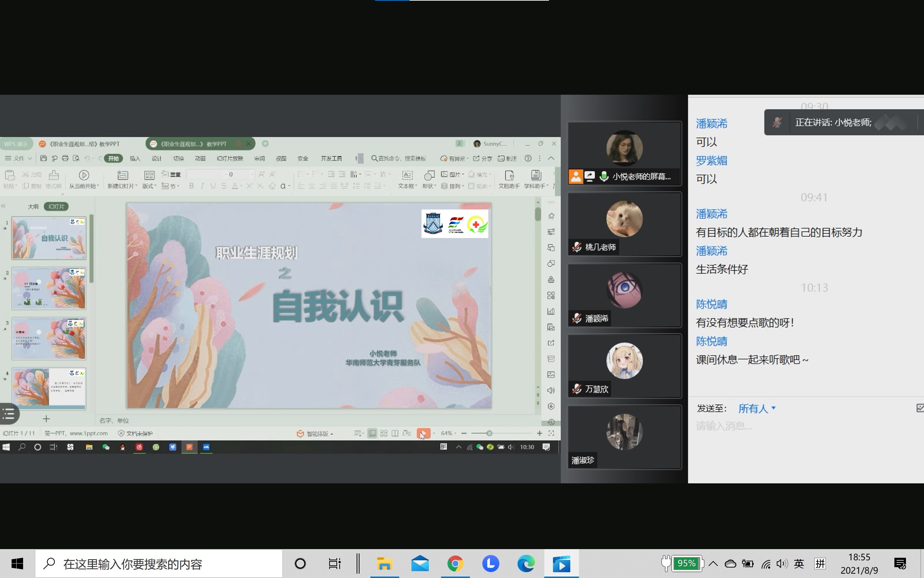Screen dimensions: 924x578
Task: Click the Strikethrough S icon
Action: pyautogui.click(x=224, y=186)
